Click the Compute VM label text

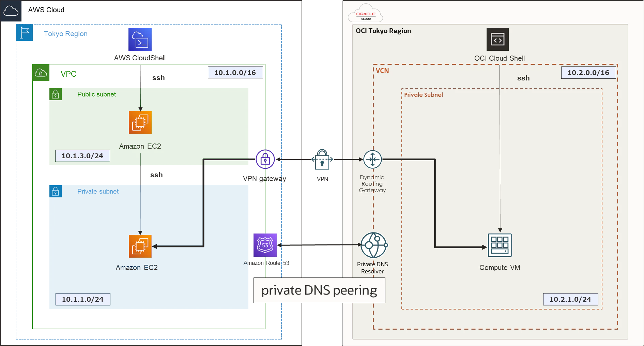click(500, 268)
